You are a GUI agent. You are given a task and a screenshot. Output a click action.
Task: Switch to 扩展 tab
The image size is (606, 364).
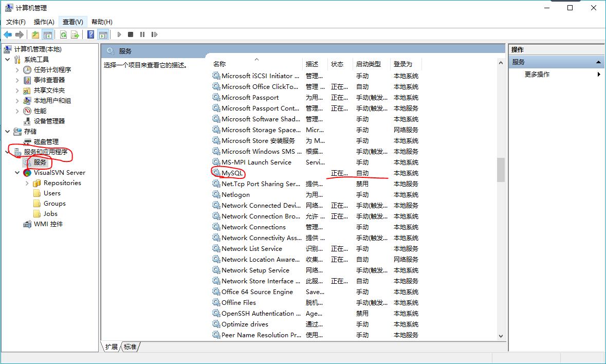[x=112, y=347]
